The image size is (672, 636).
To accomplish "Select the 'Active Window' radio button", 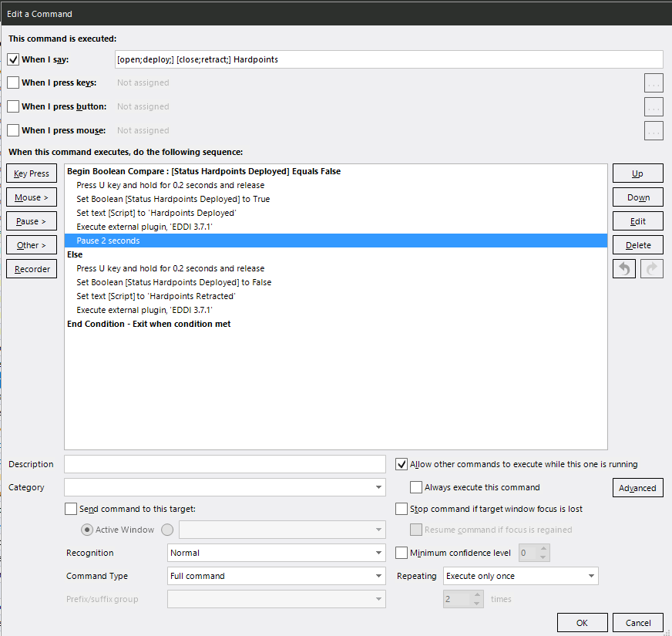I will [87, 530].
